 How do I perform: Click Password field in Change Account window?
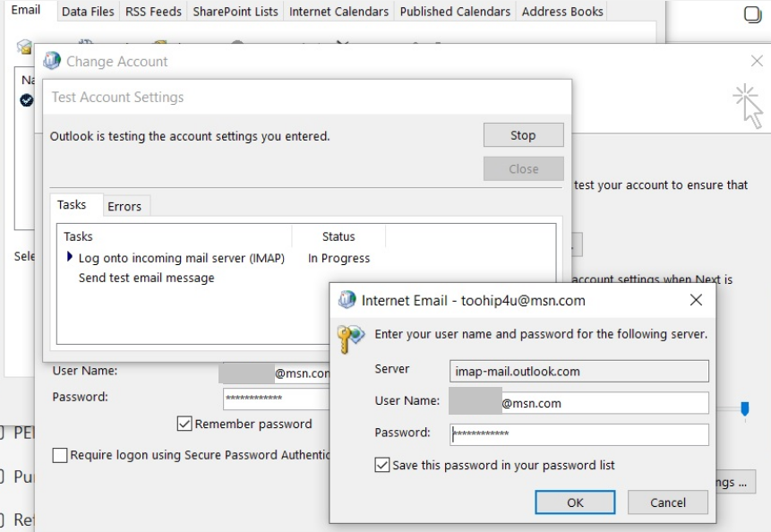[276, 399]
